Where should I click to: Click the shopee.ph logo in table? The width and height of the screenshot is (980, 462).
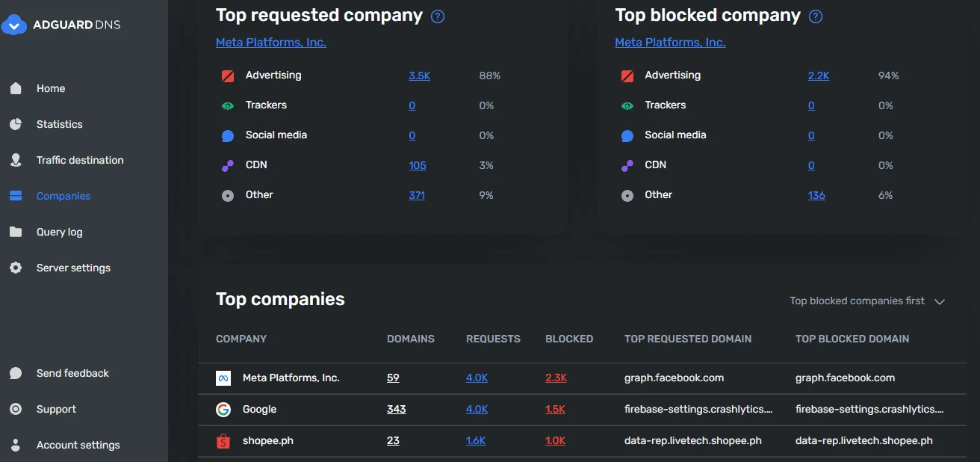(x=223, y=441)
